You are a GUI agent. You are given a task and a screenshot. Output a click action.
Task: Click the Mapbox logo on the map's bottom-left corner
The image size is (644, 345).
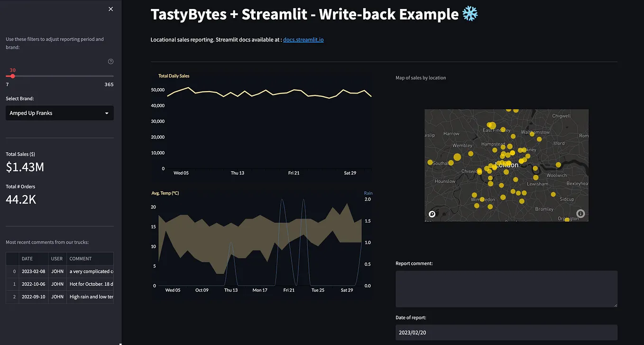coord(432,214)
